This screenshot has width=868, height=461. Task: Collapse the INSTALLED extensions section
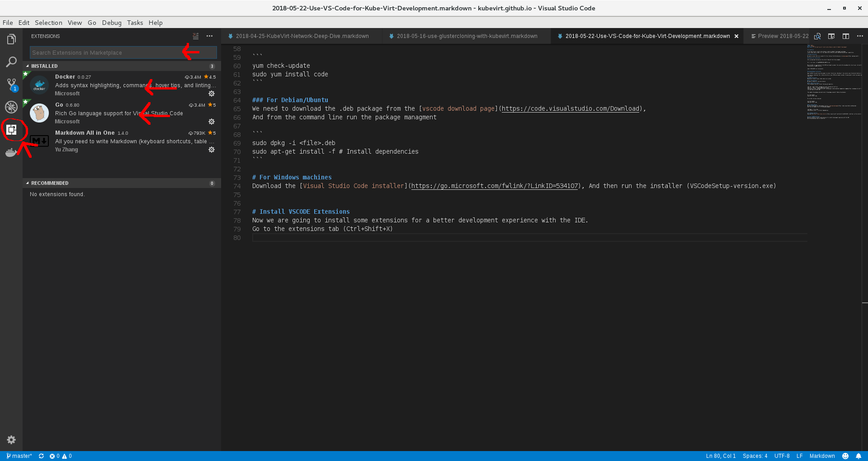[44, 66]
